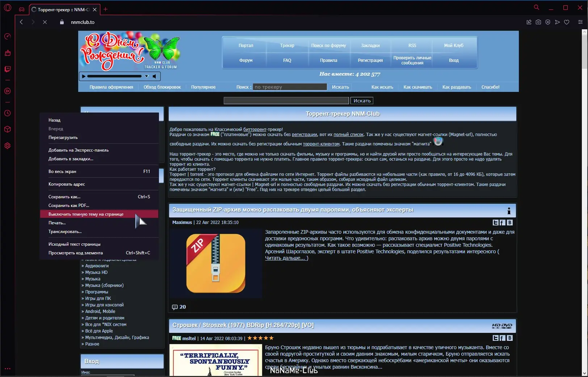Open Extensions cube in sidebar
Viewport: 588px width, 377px height.
(8, 129)
